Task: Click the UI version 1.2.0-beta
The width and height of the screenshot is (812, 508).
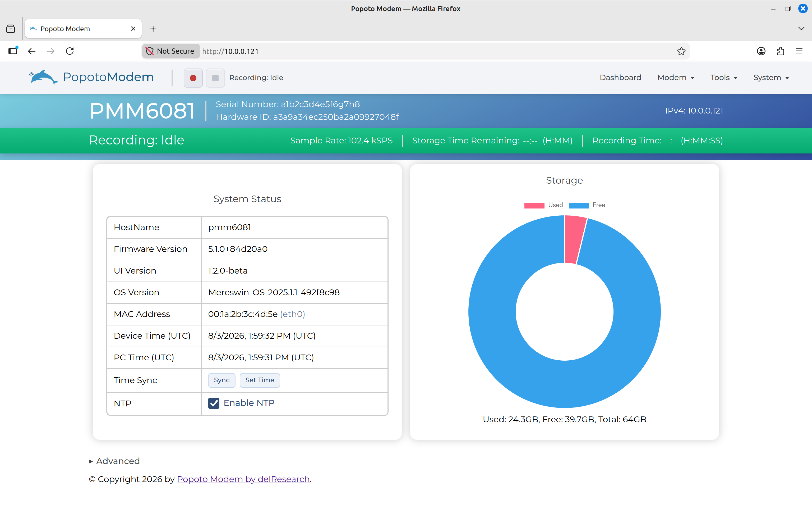Action: coord(228,271)
